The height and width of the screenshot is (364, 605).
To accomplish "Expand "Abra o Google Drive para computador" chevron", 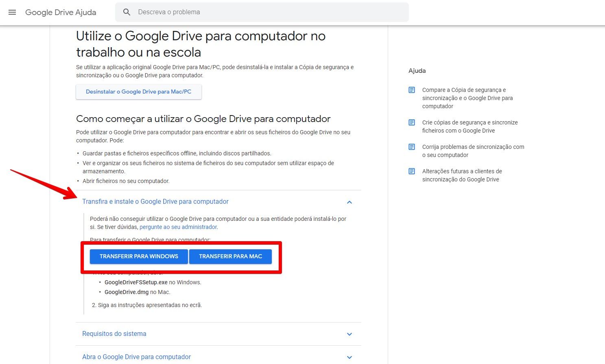I will (x=349, y=357).
